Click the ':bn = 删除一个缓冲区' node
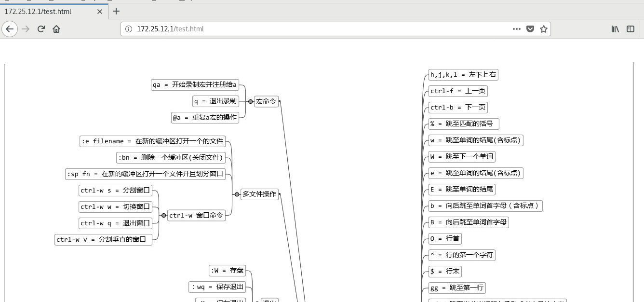 click(171, 158)
